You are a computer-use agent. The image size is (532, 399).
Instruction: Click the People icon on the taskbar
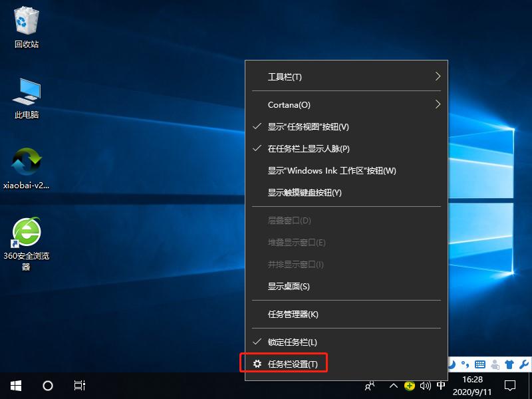tap(370, 386)
